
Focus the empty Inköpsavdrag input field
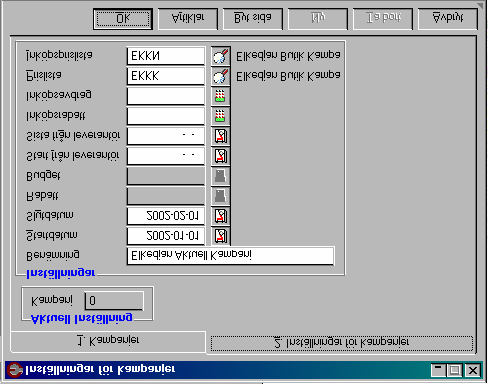coord(166,96)
